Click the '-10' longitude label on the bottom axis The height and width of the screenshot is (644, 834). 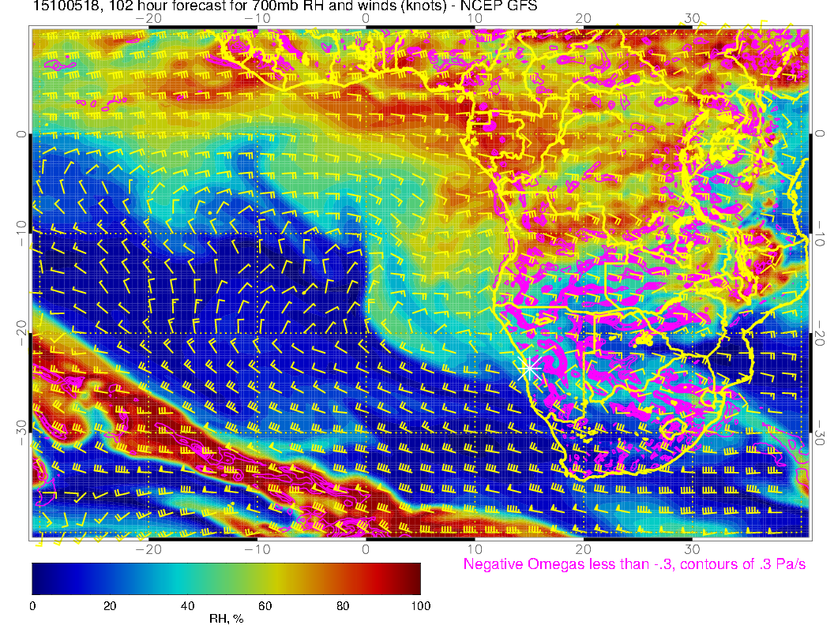[x=257, y=549]
